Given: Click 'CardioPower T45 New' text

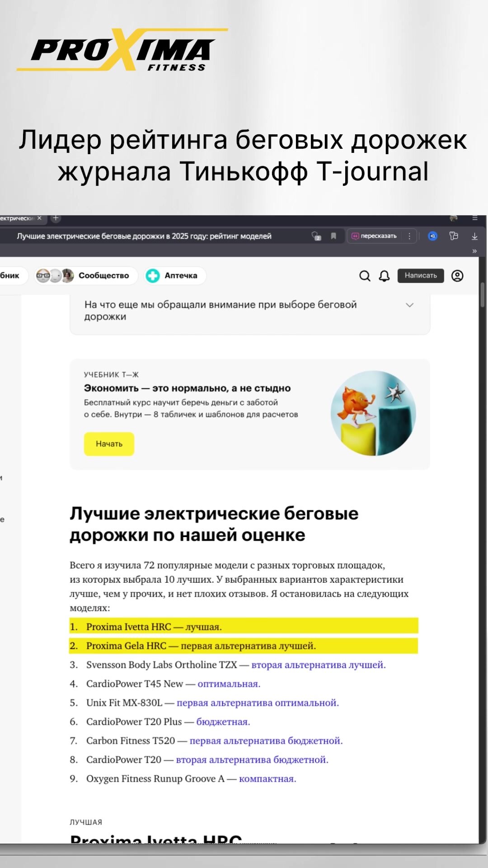Looking at the screenshot, I should coord(135,684).
